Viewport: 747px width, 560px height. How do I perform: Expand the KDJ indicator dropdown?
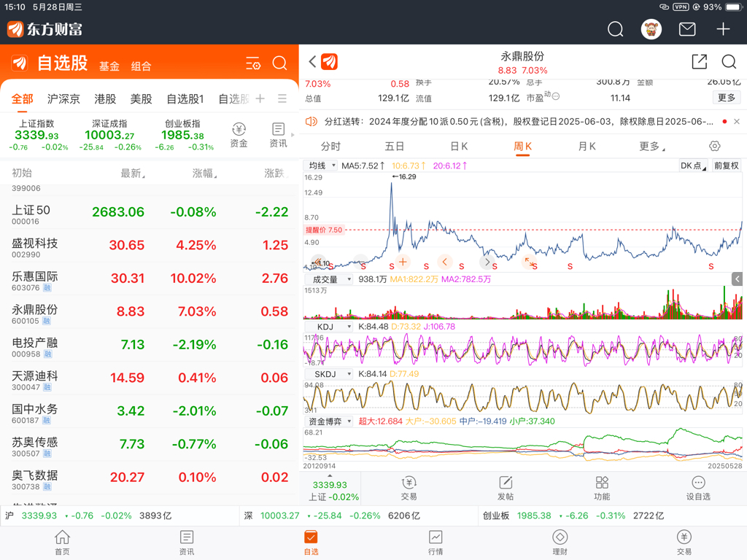click(328, 327)
